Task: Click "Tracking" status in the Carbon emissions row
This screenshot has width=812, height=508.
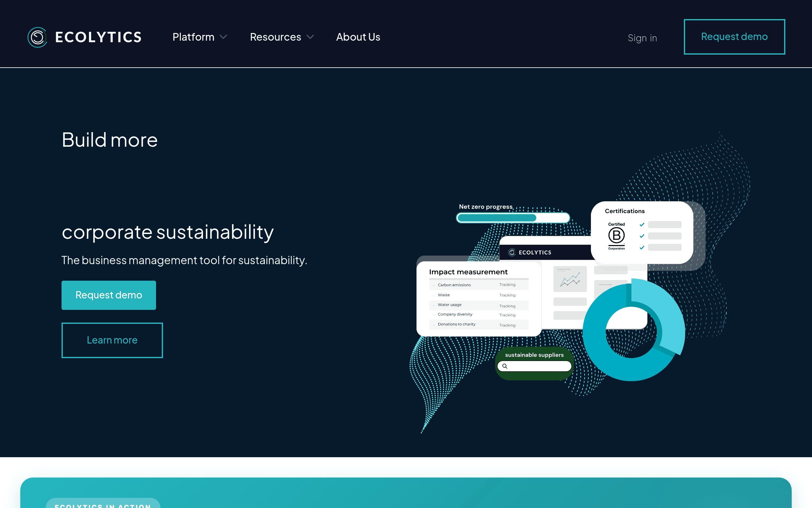Action: pyautogui.click(x=507, y=284)
